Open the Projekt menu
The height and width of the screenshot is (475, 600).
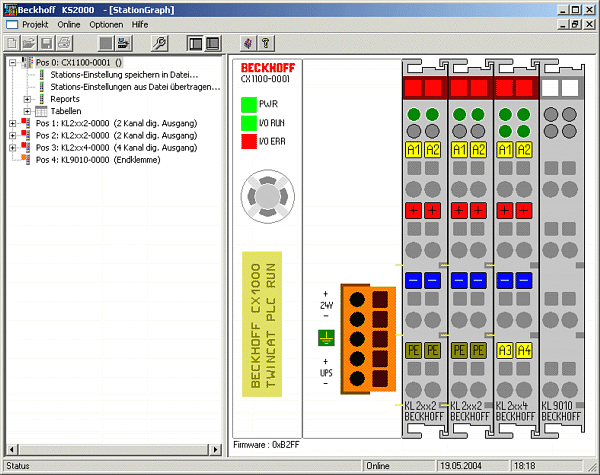point(36,23)
